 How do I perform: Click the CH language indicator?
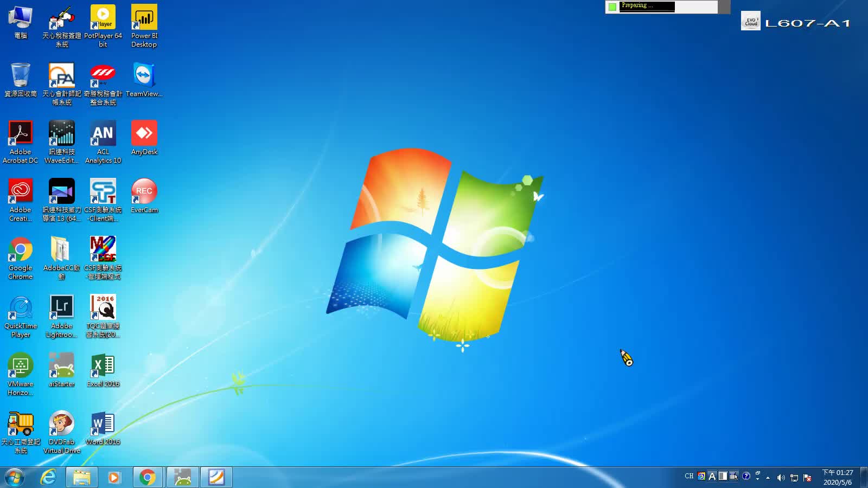pos(689,476)
